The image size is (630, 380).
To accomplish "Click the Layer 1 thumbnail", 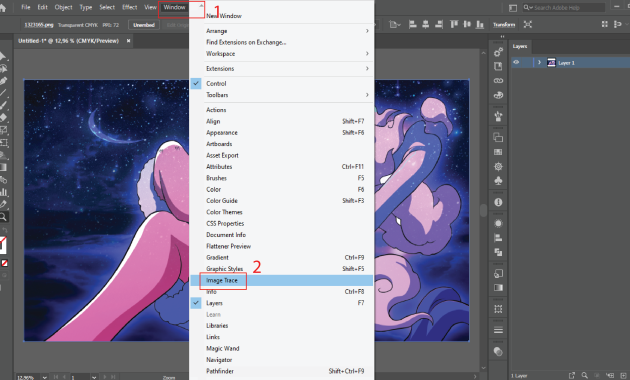I will pos(551,62).
